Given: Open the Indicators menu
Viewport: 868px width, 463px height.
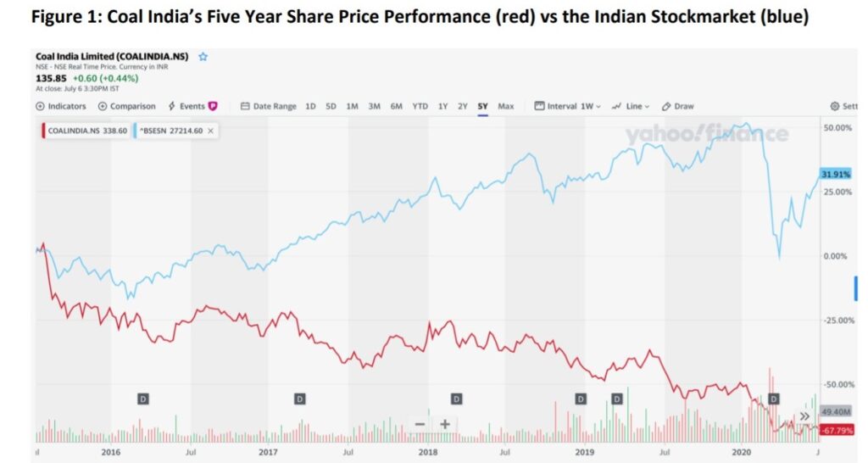Looking at the screenshot, I should pos(61,106).
